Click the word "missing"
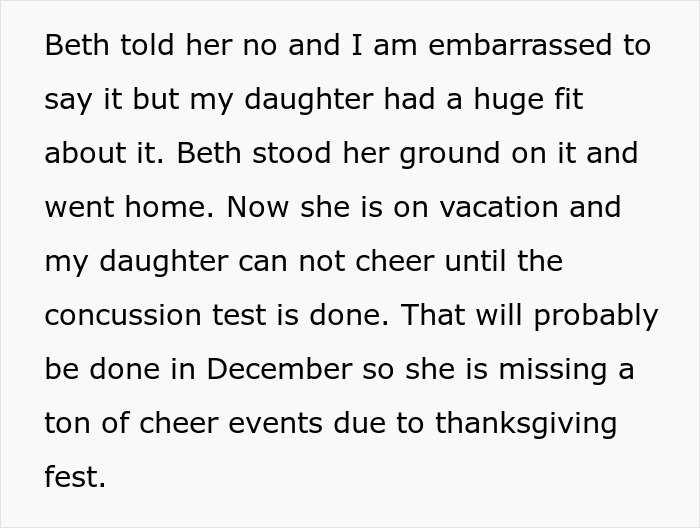The width and height of the screenshot is (700, 528). pyautogui.click(x=553, y=370)
